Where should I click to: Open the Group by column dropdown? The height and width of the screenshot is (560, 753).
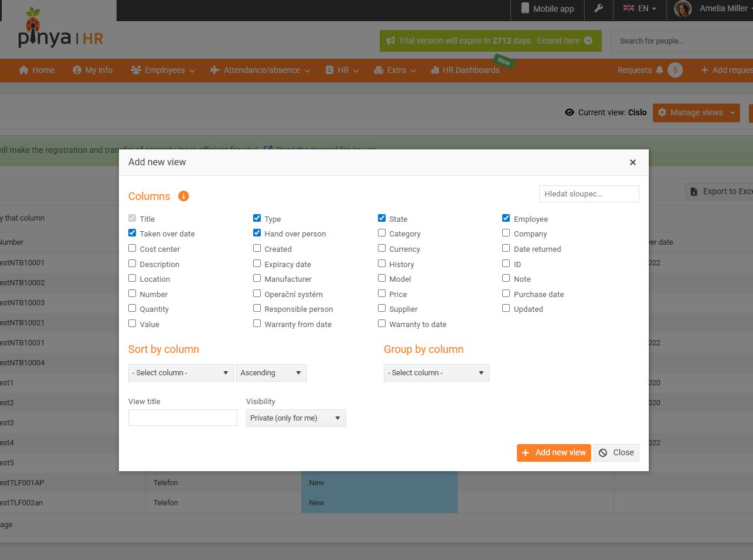coord(436,373)
